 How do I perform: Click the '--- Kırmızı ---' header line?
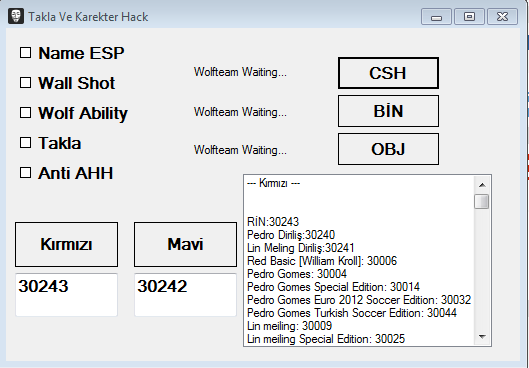[x=273, y=183]
